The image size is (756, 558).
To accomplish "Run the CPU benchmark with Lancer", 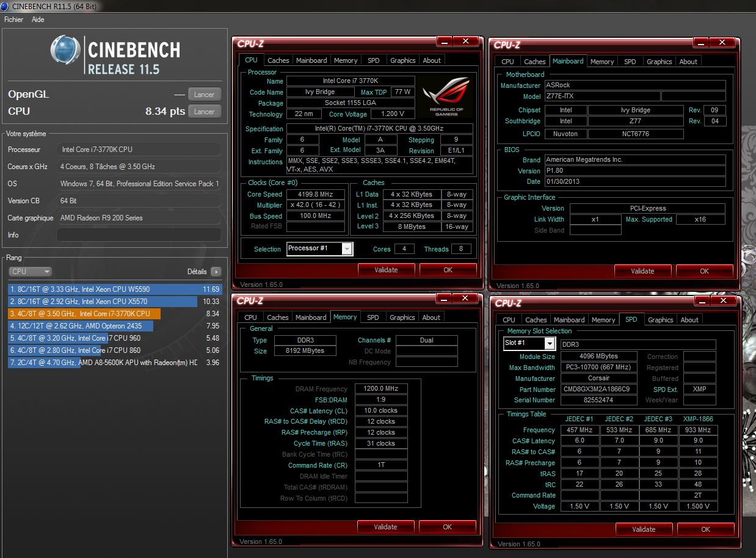I will (x=204, y=112).
